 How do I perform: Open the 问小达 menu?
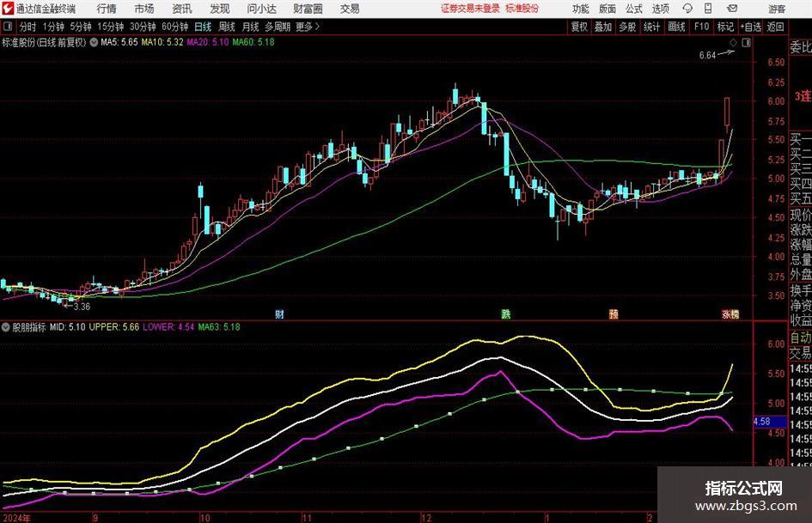262,9
